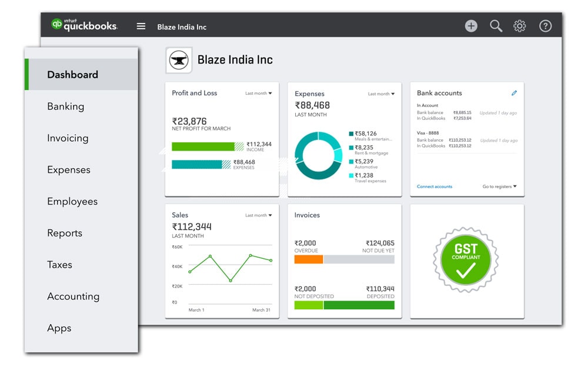Open the Go to registers dropdown

click(499, 186)
